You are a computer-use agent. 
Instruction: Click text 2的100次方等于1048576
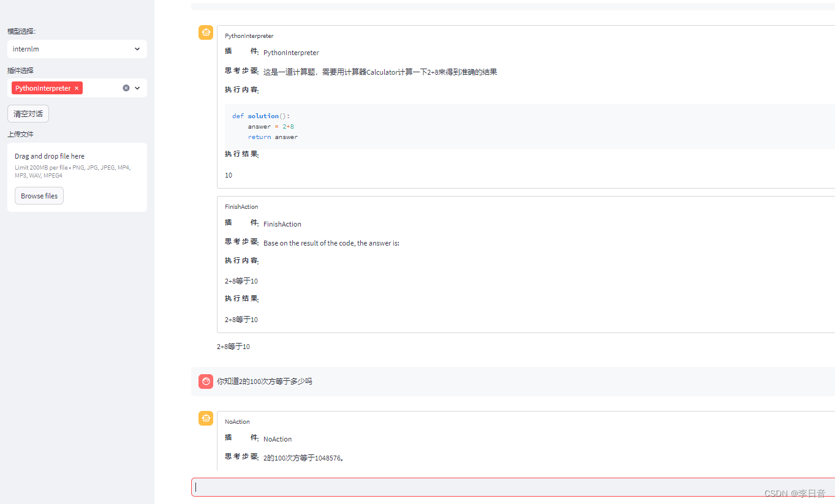pos(303,458)
